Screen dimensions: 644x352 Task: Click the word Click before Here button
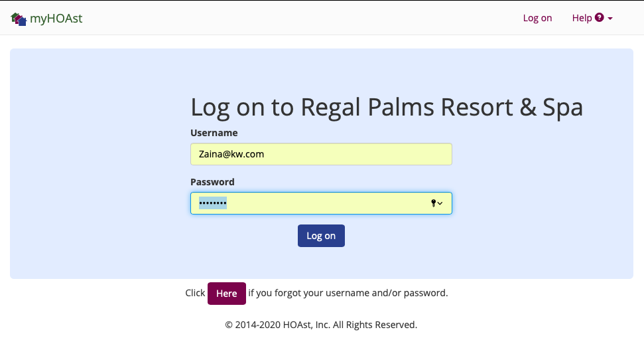tap(195, 293)
